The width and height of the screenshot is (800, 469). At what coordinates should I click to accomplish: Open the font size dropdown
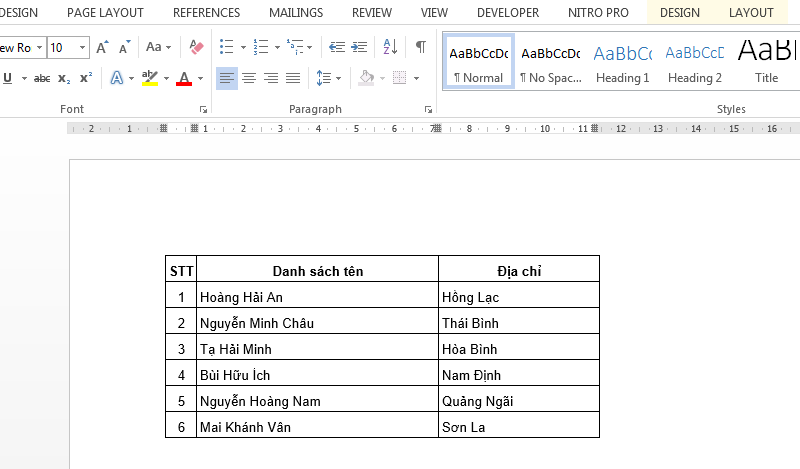83,47
